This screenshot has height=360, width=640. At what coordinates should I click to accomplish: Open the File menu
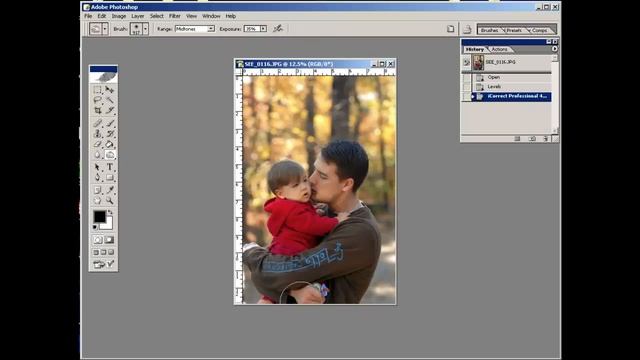click(x=88, y=16)
